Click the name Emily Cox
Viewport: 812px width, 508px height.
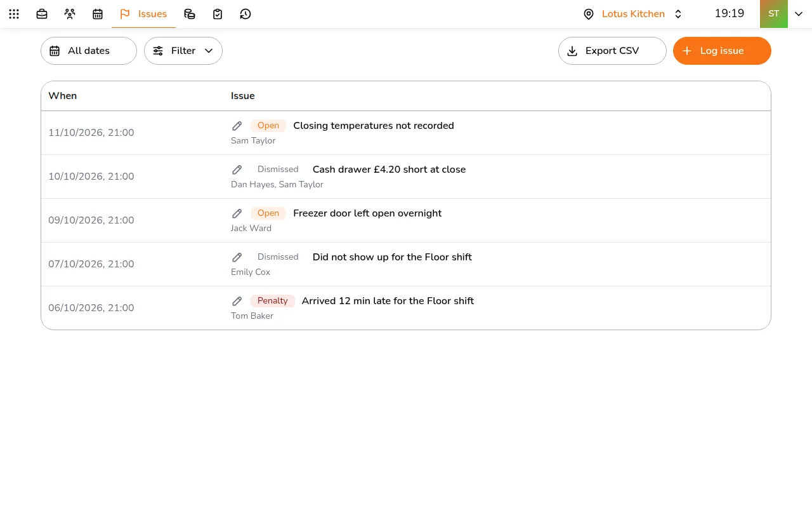click(x=251, y=272)
